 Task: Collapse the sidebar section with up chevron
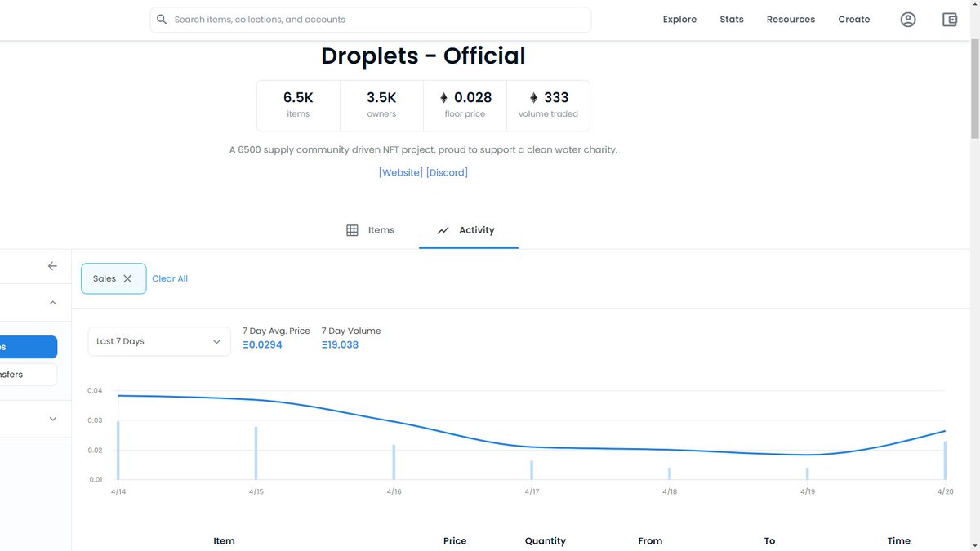pos(53,303)
